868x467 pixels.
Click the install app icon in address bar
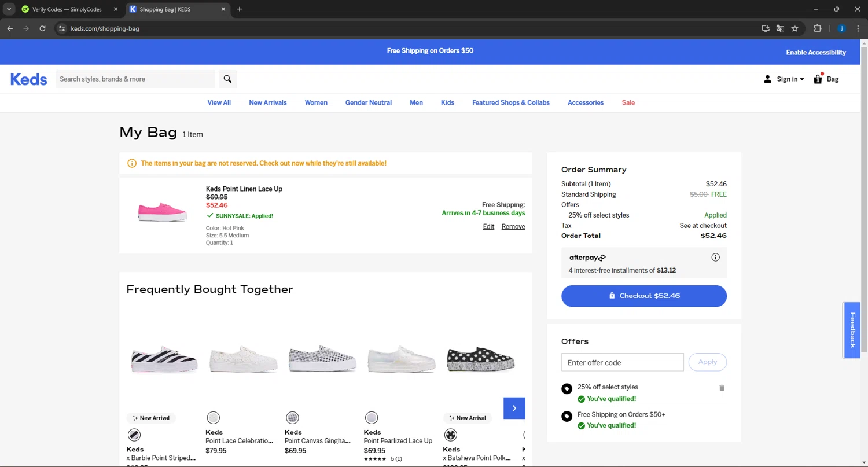766,28
